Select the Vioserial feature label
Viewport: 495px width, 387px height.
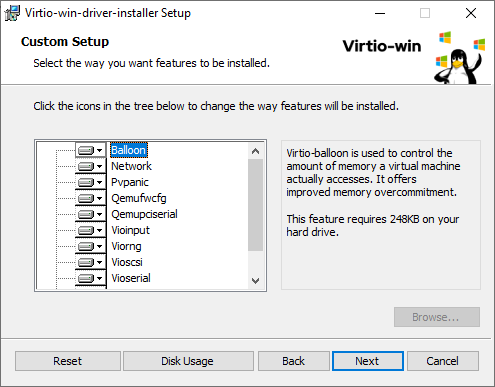(131, 278)
